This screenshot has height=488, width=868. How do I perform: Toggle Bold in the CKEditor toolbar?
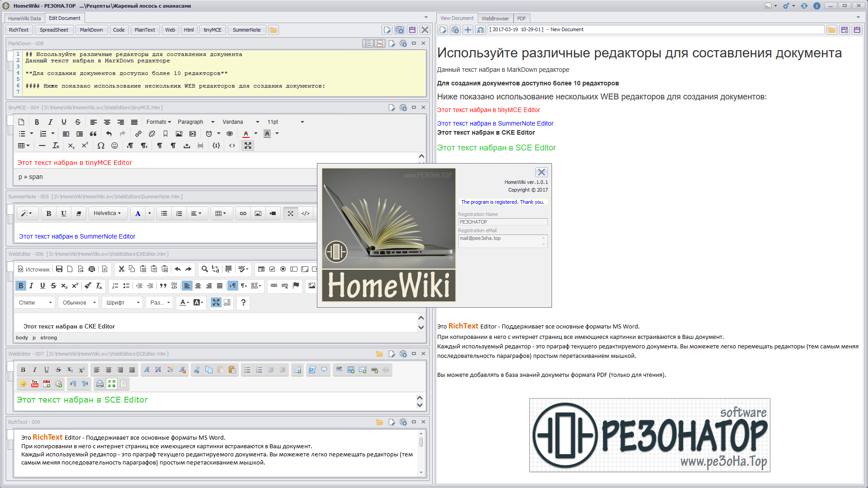pos(21,286)
